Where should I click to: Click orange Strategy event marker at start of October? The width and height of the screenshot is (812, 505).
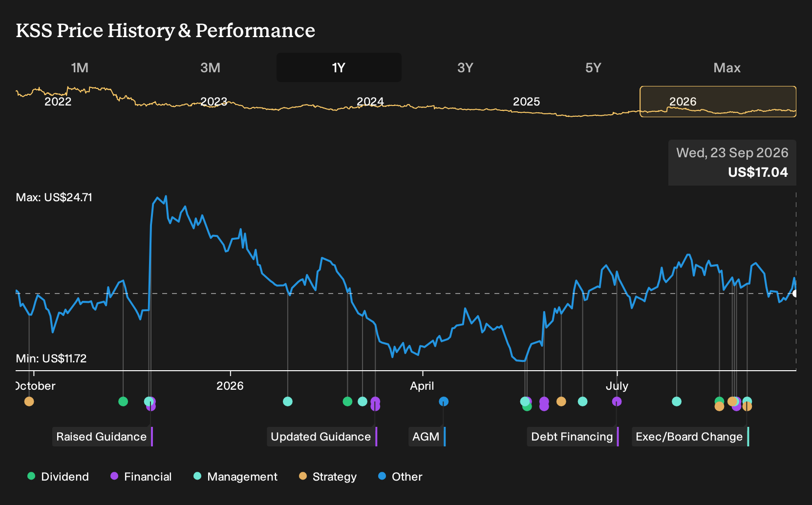(x=29, y=401)
